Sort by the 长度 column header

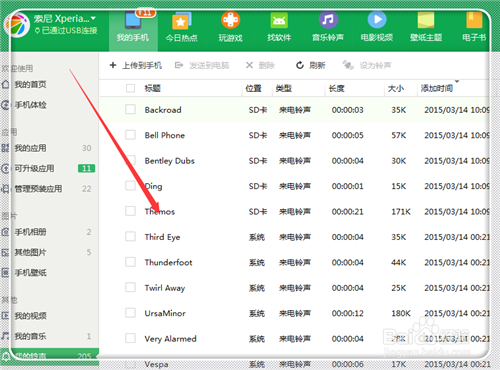coord(337,88)
